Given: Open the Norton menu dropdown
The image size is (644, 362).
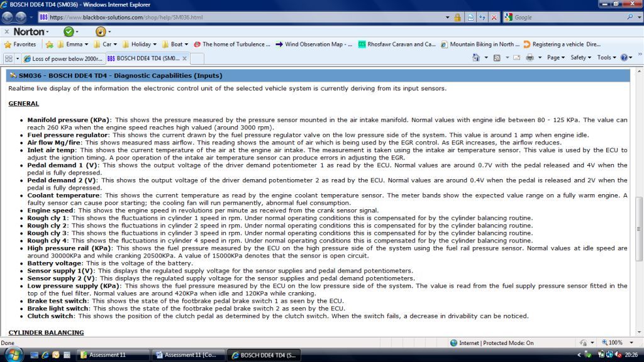Looking at the screenshot, I should click(31, 31).
